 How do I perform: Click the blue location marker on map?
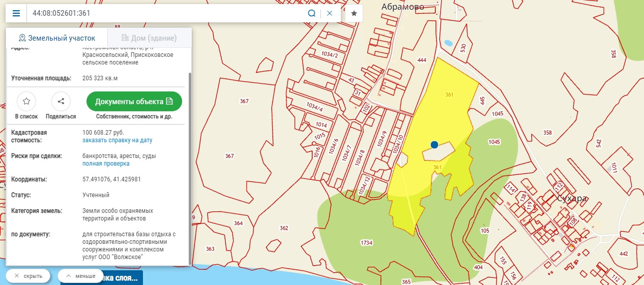[434, 145]
